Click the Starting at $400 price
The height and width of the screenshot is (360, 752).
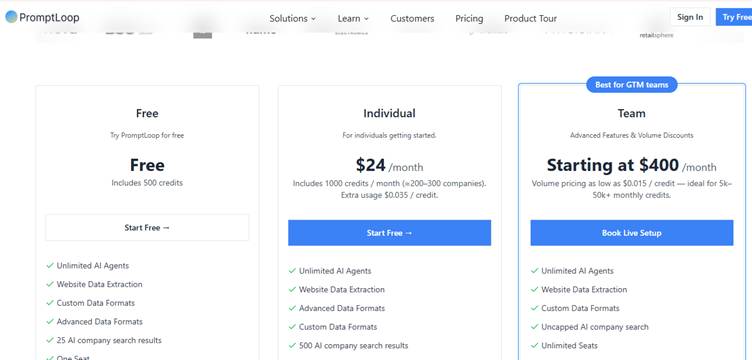[632, 166]
